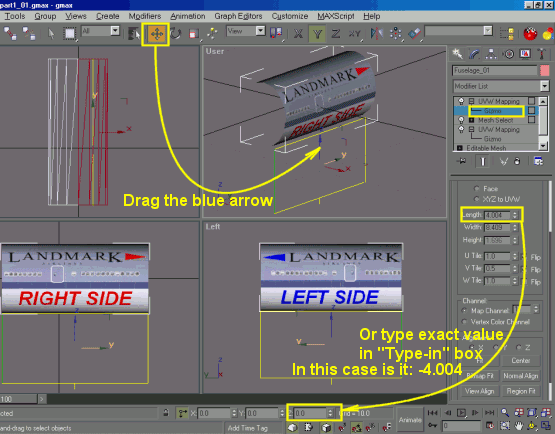Pick the Select Object arrow tool
This screenshot has width=555, height=434.
pyautogui.click(x=51, y=34)
